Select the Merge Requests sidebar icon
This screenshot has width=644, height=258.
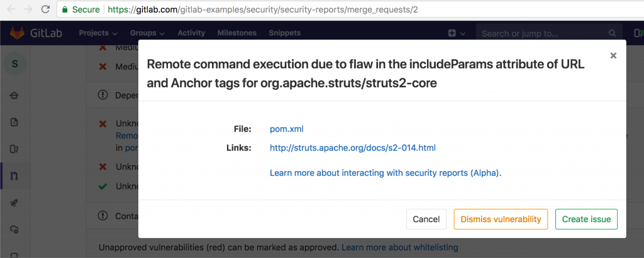tap(14, 176)
